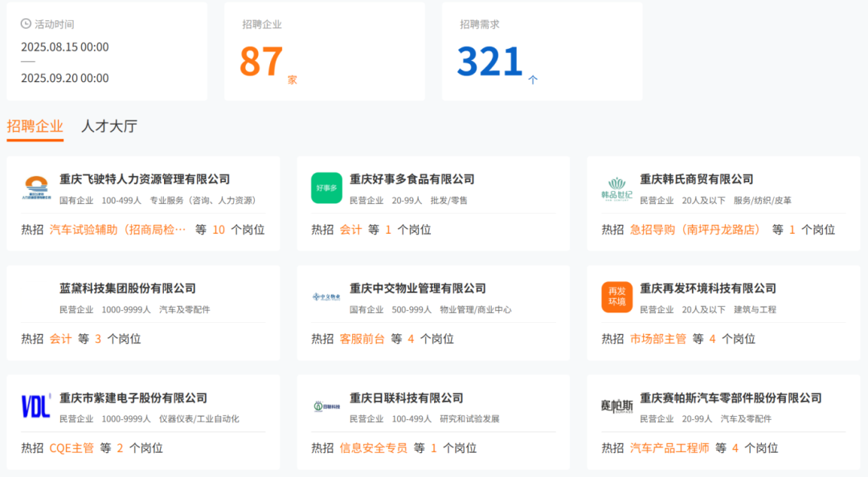Click the start time 2025.08.15 00:00
This screenshot has height=477, width=868.
65,47
